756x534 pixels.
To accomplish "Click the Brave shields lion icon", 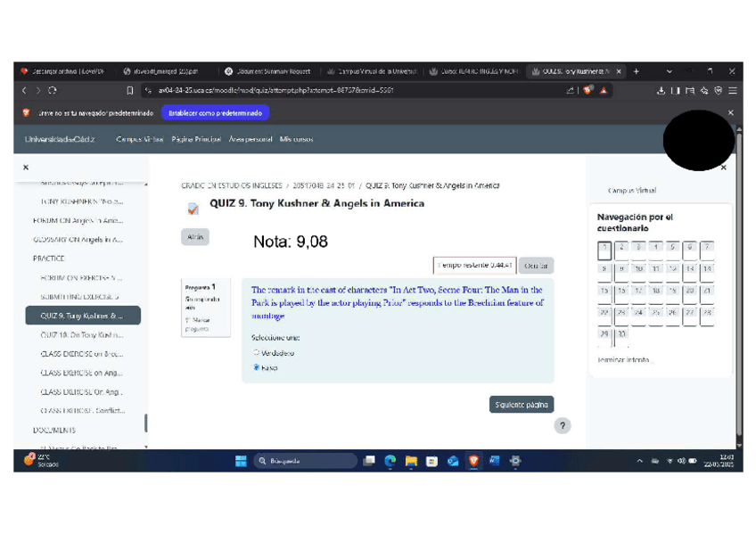I will click(x=588, y=90).
